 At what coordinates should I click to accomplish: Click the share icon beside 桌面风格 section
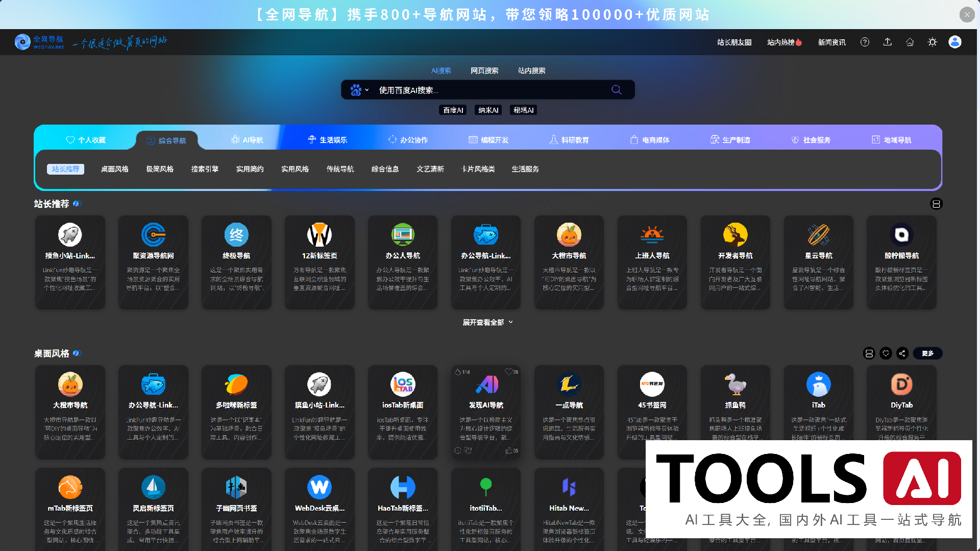point(901,353)
